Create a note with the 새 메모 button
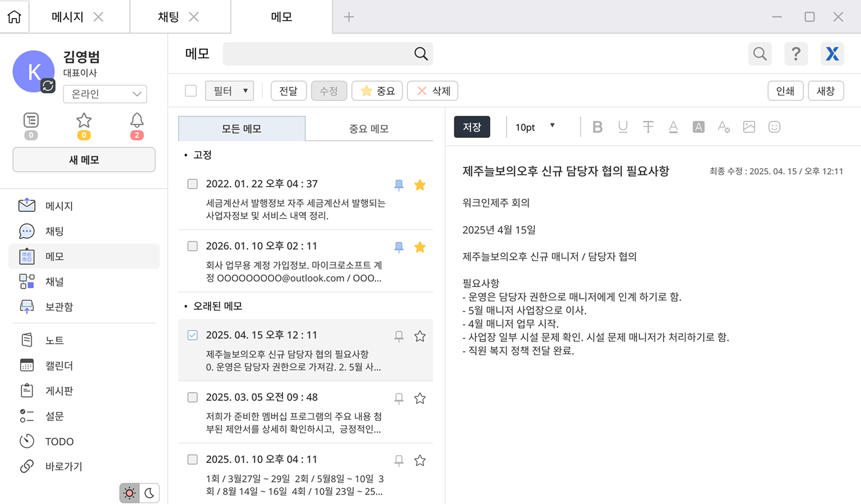 click(x=84, y=160)
